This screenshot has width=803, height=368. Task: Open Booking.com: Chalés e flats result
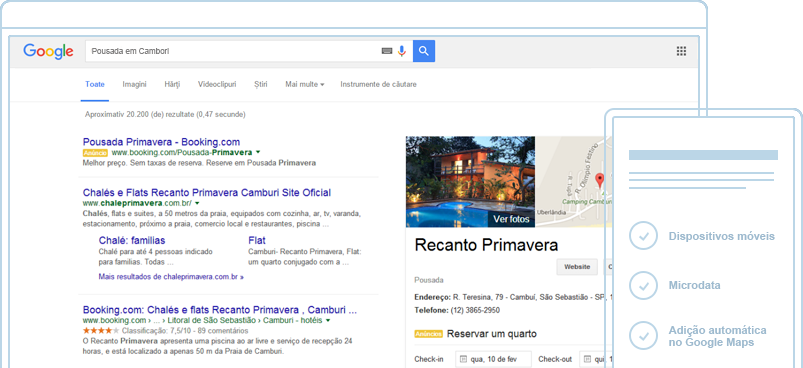tap(220, 310)
